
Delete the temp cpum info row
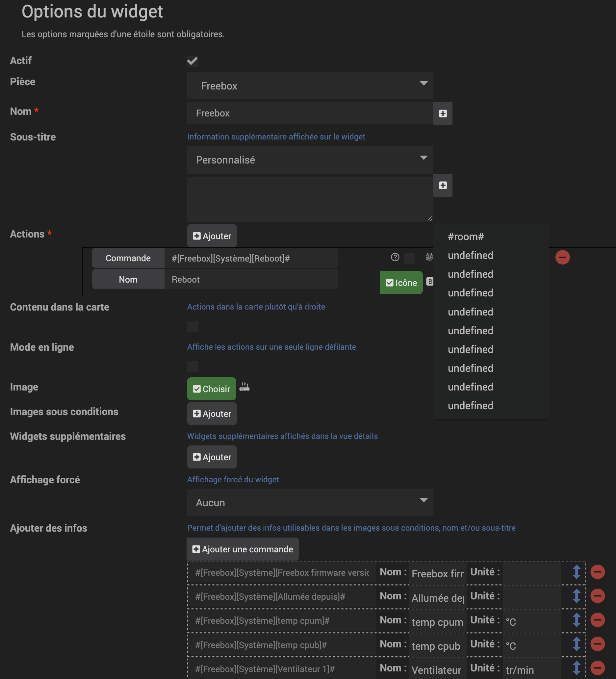[x=597, y=620]
